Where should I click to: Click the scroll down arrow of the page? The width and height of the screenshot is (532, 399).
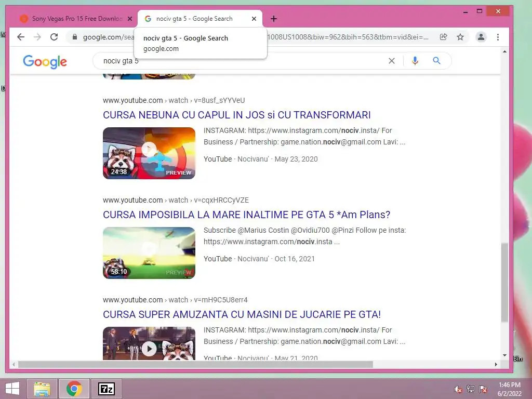pos(504,355)
